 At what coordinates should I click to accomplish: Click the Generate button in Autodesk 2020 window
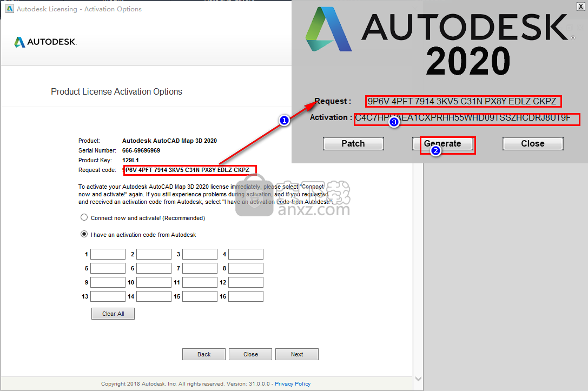[x=442, y=143]
